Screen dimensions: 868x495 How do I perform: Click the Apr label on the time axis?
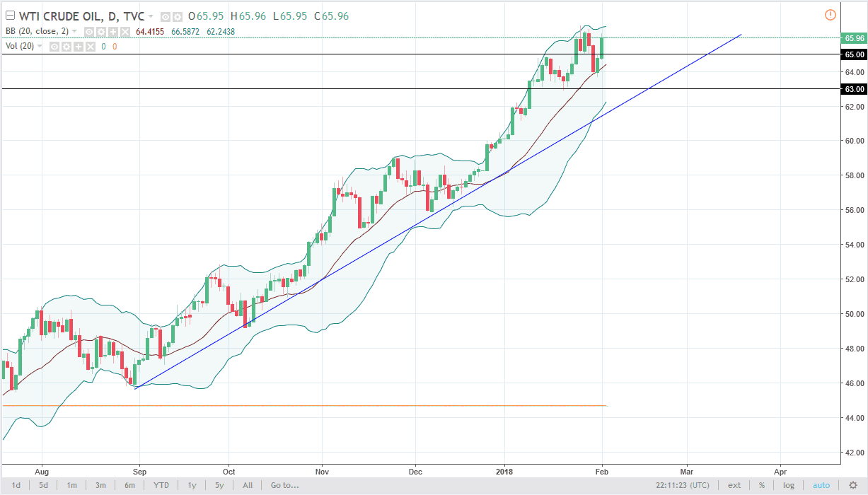(x=780, y=470)
